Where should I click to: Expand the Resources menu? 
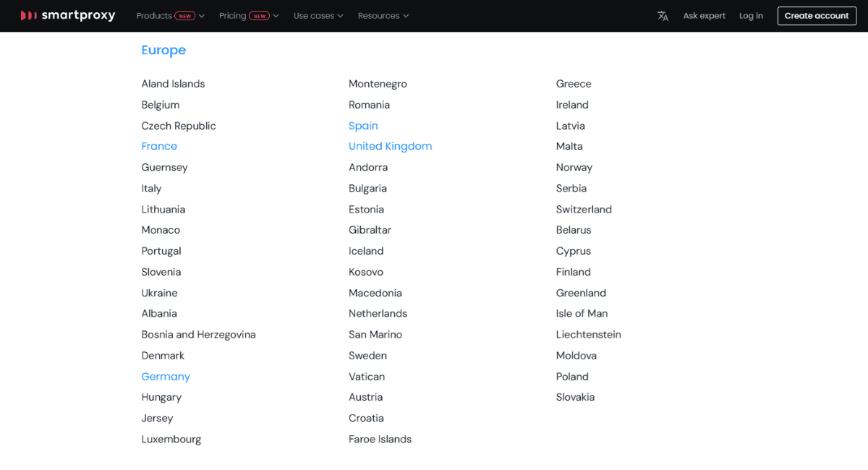click(x=383, y=16)
